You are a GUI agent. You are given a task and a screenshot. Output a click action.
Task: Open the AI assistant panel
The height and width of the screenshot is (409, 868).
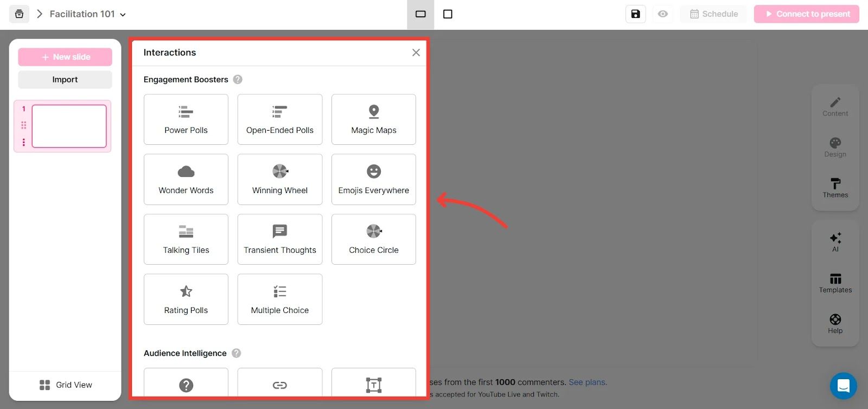(835, 242)
